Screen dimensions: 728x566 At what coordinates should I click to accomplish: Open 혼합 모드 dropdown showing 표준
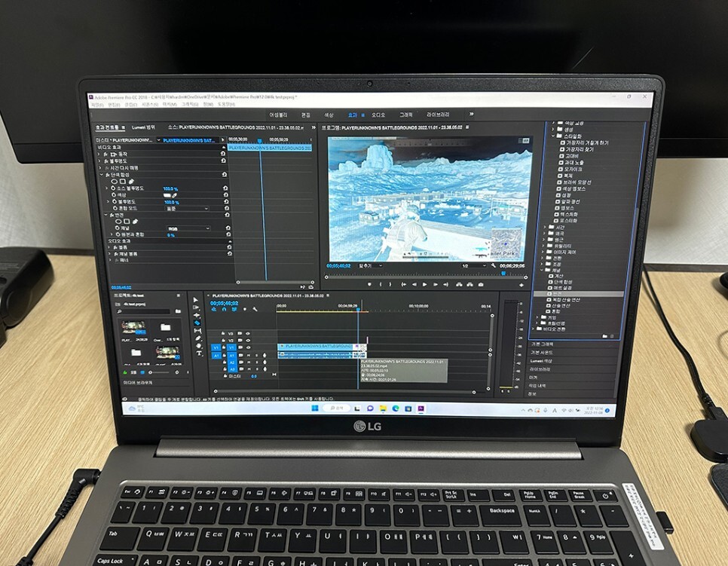[188, 209]
